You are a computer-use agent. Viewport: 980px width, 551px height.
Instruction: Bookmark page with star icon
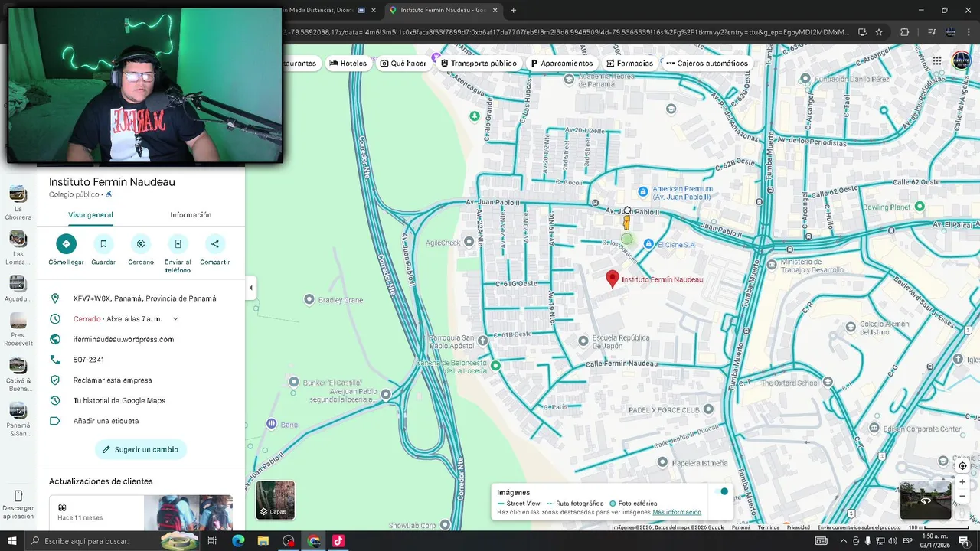(x=879, y=32)
